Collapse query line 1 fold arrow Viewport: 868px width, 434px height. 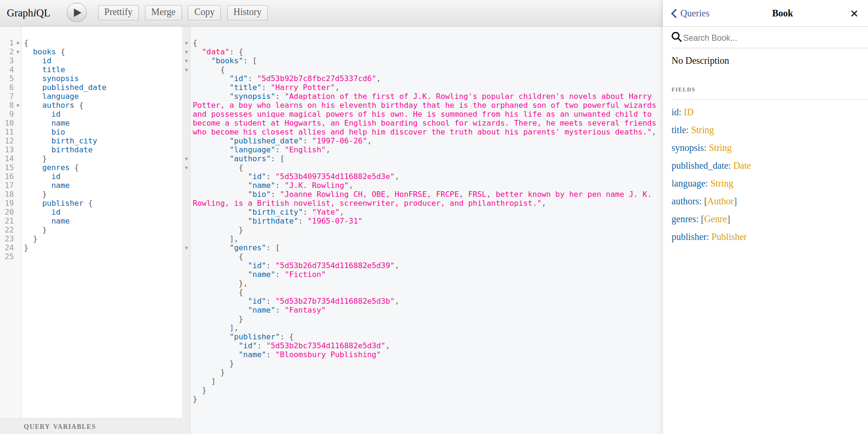pyautogui.click(x=18, y=43)
